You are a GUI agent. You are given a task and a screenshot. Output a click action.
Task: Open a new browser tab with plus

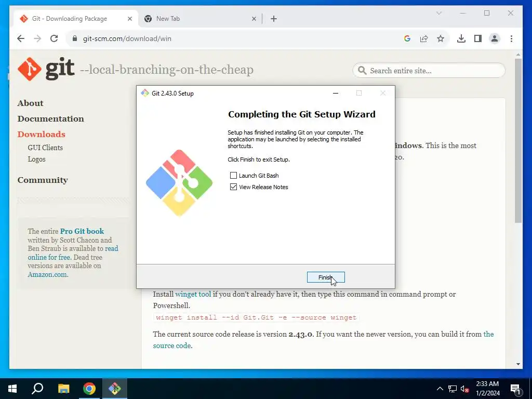pos(274,19)
